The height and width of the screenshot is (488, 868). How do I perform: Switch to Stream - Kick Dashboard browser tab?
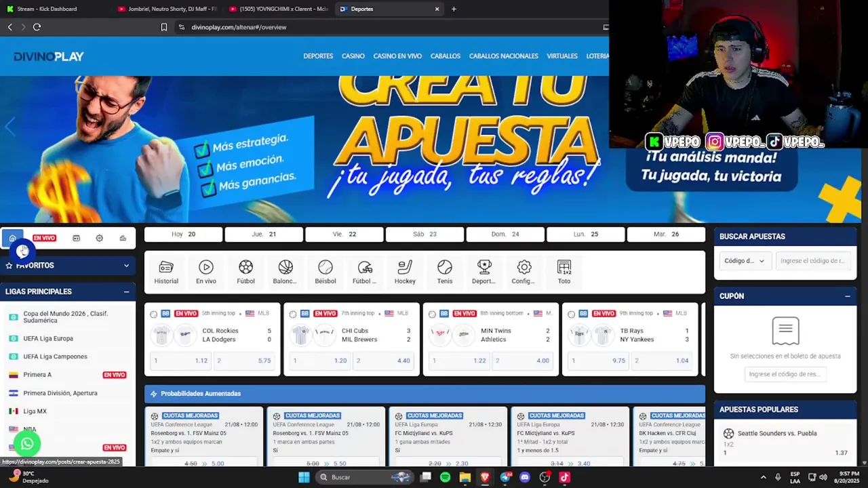46,9
